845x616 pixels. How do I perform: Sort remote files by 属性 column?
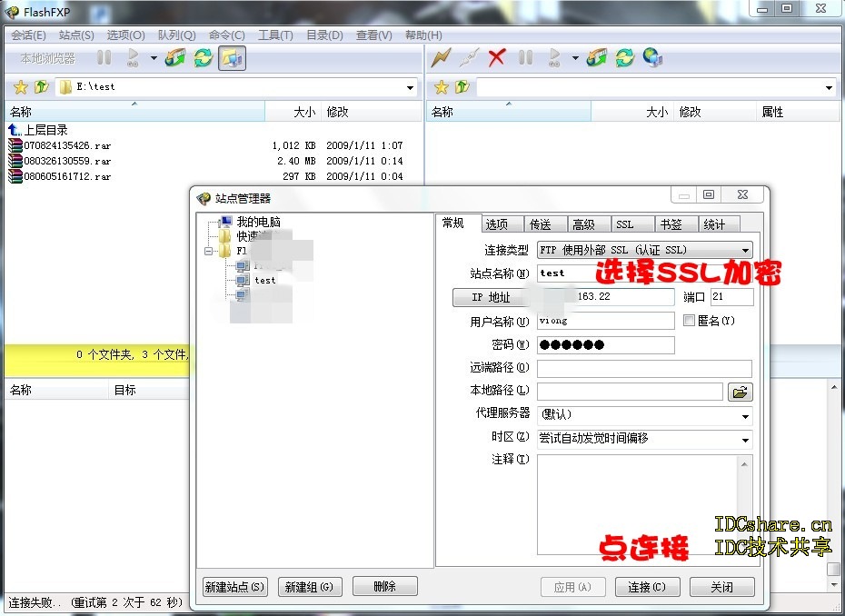pos(798,112)
